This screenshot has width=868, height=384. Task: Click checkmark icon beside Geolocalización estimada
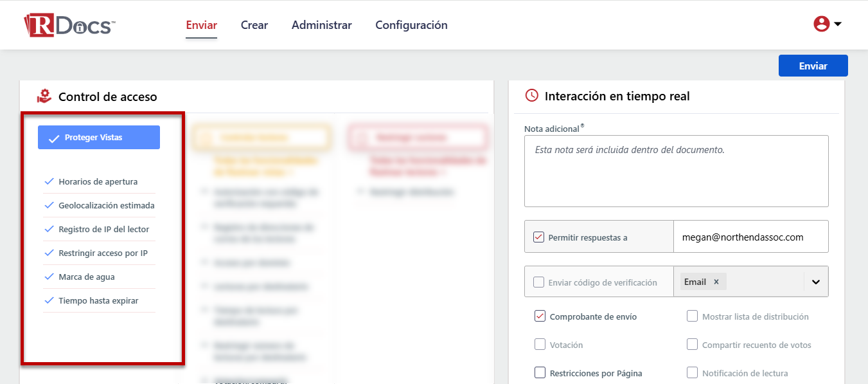tap(48, 205)
